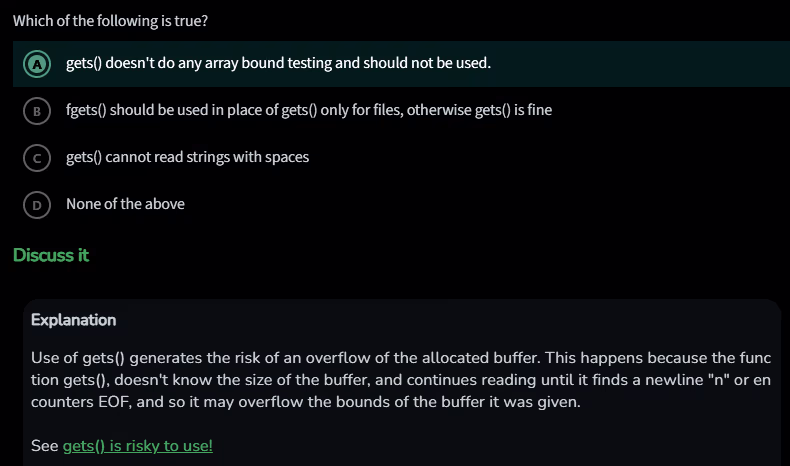Pick the C option circle
The width and height of the screenshot is (790, 466).
coord(37,157)
